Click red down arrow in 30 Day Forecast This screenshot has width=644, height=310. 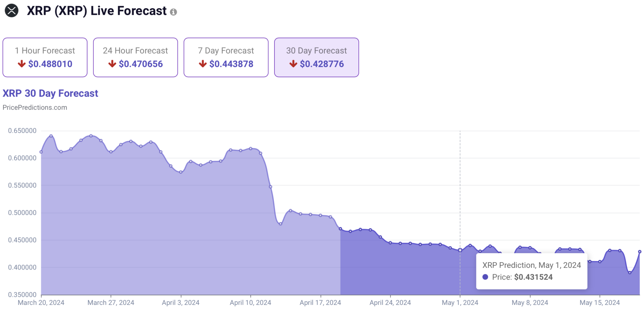293,64
